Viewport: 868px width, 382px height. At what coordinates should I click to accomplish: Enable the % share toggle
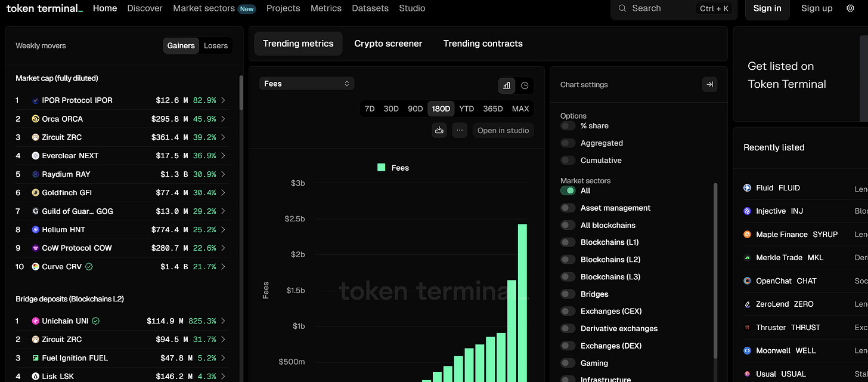point(568,126)
